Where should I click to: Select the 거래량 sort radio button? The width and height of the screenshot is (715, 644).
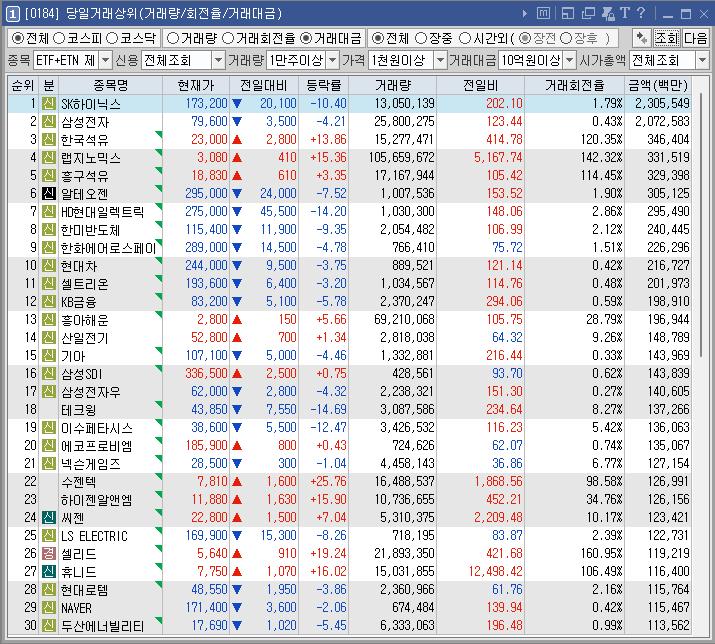[x=173, y=38]
